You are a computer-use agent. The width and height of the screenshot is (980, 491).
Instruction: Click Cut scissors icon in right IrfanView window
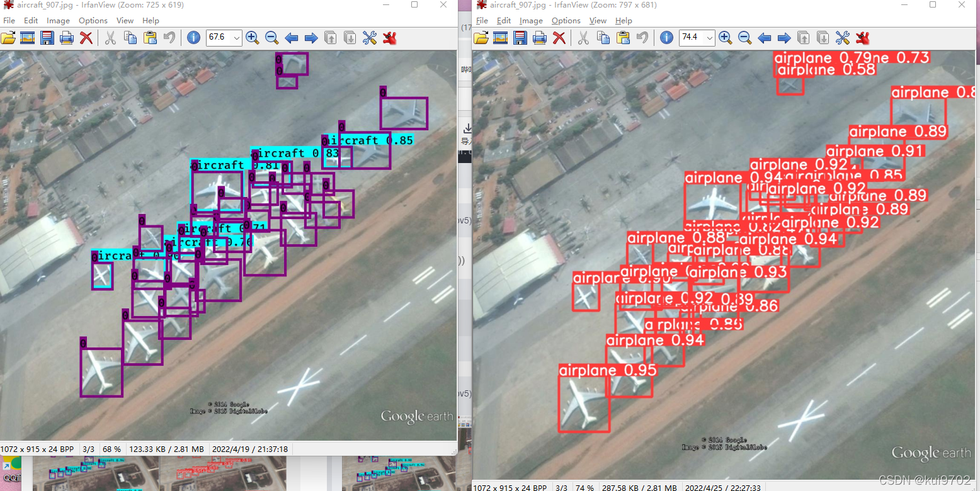point(583,38)
